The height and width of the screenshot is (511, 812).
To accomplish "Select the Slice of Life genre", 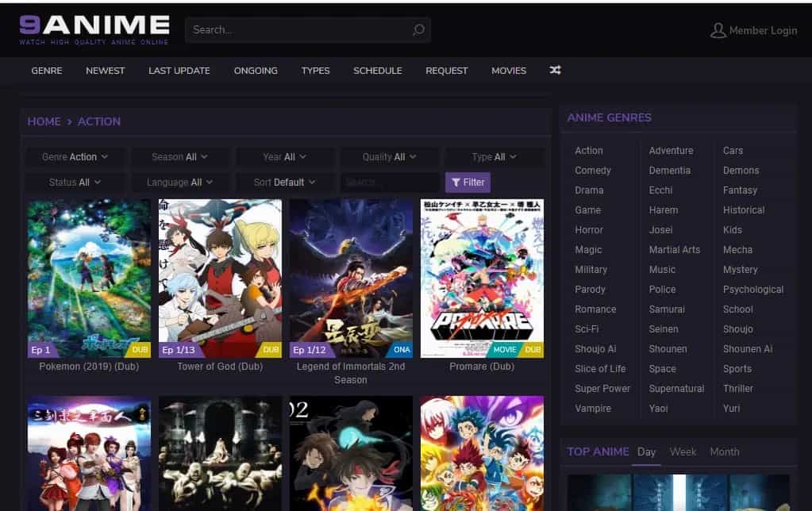I will [600, 369].
